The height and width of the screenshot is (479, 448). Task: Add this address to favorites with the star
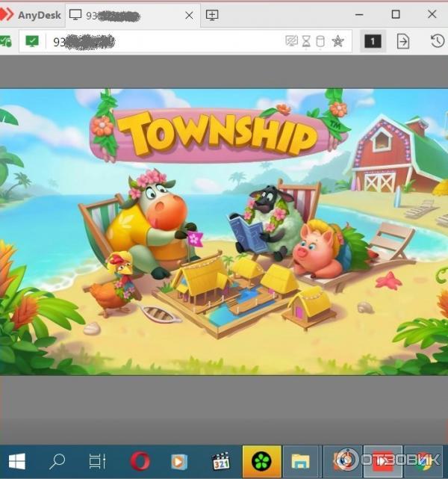337,41
